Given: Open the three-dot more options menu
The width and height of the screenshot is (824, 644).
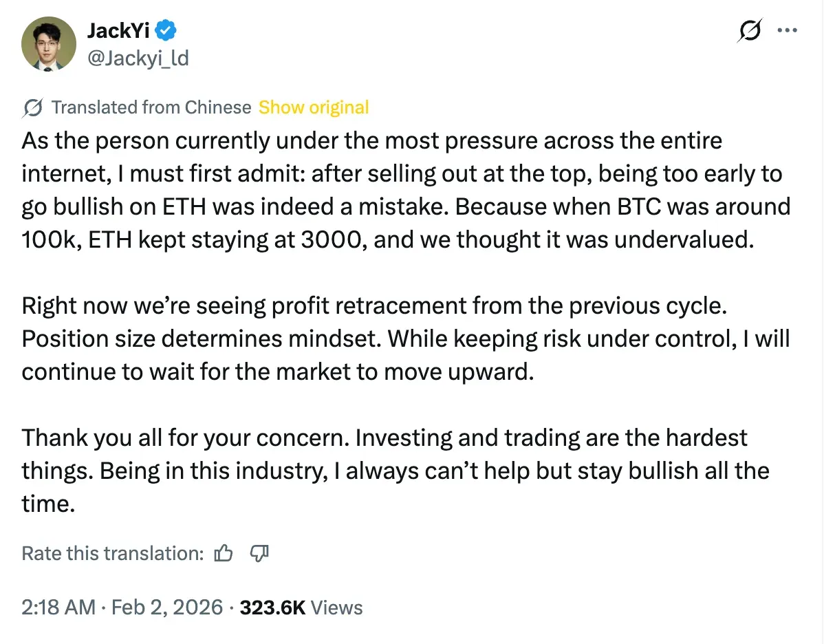Looking at the screenshot, I should click(787, 31).
